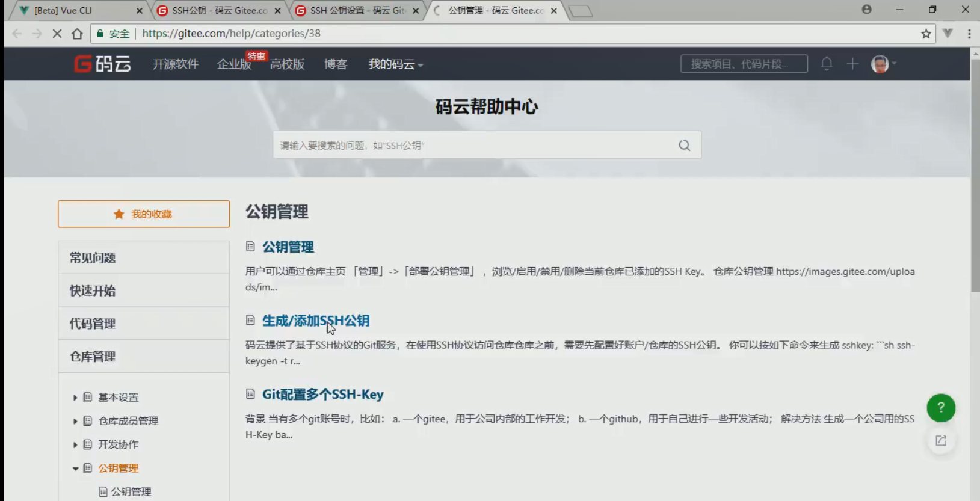Viewport: 980px width, 501px height.
Task: Open the 公钥管理 article link
Action: point(288,247)
